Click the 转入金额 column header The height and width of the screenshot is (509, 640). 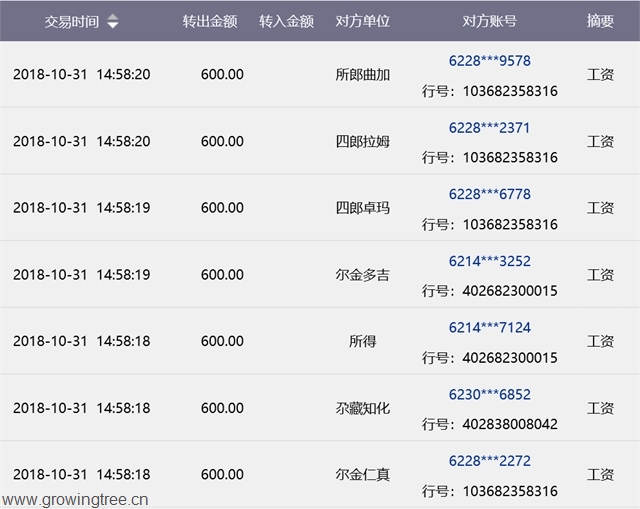[286, 21]
